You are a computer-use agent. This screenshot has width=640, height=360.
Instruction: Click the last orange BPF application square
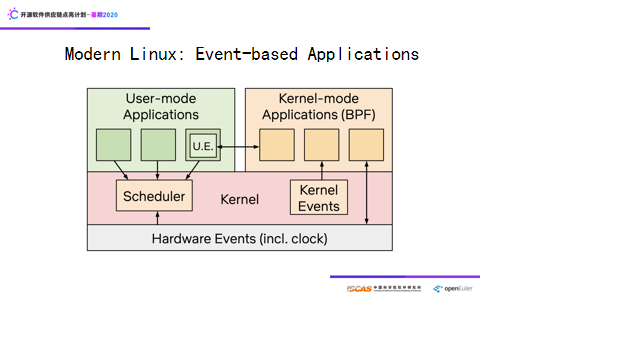tap(366, 145)
